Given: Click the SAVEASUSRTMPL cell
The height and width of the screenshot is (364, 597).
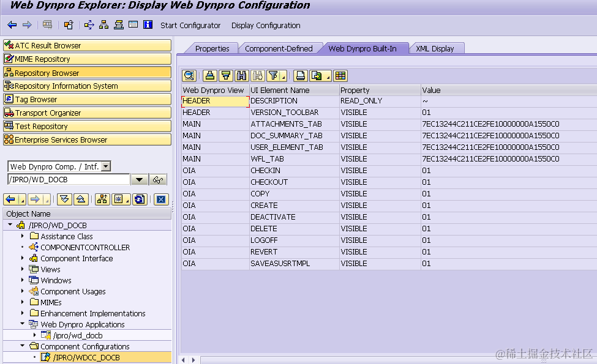Looking at the screenshot, I should pos(295,264).
